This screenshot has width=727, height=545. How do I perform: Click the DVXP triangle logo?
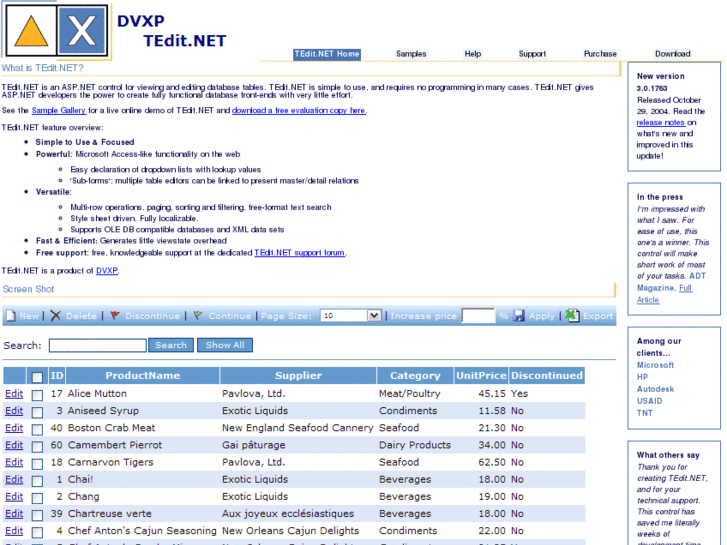31,31
